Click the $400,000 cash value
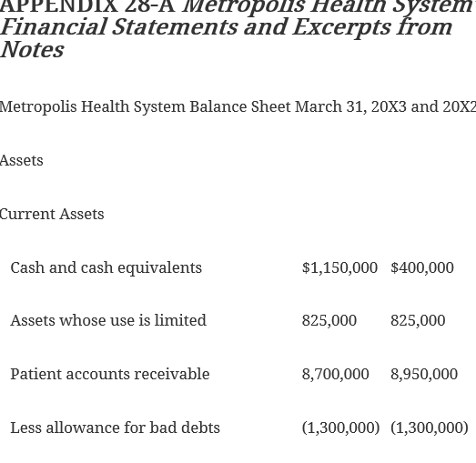The width and height of the screenshot is (476, 463). coord(422,267)
